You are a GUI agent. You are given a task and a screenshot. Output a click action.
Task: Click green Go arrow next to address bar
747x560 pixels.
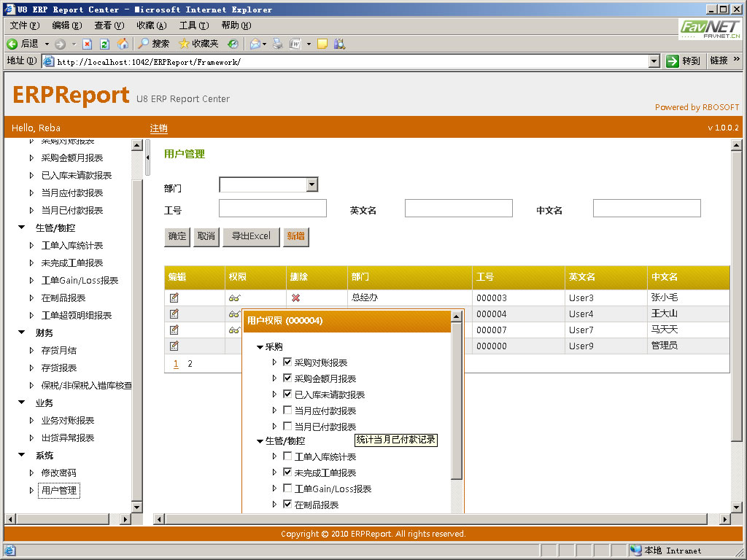click(x=672, y=61)
